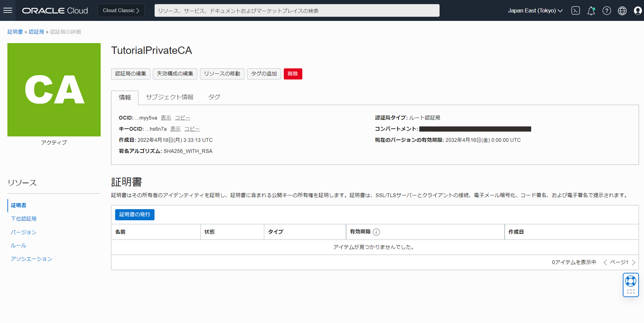Open the navigation hamburger menu
The image size is (644, 323).
point(8,10)
